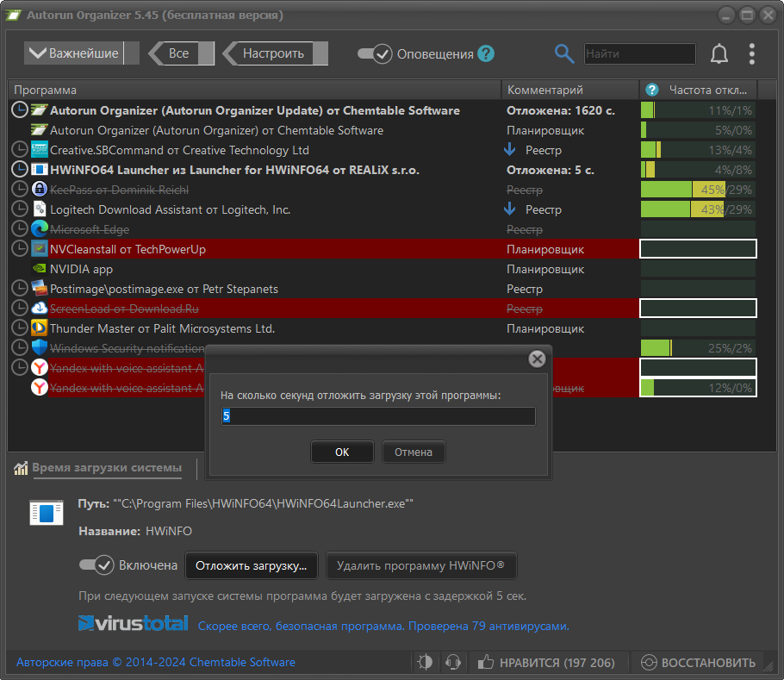Viewport: 784px width, 680px height.
Task: Open the VirusTotal result link
Action: pyautogui.click(x=383, y=626)
